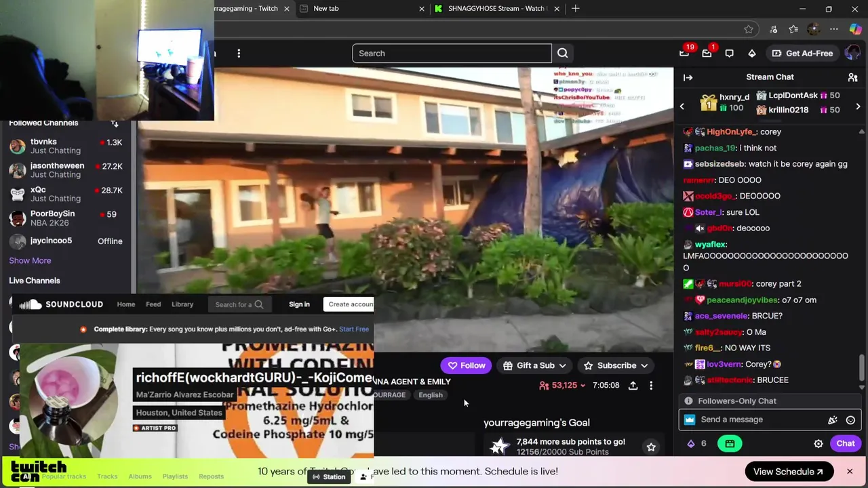Follow the yourragegaming channel
868x488 pixels.
pyautogui.click(x=466, y=365)
